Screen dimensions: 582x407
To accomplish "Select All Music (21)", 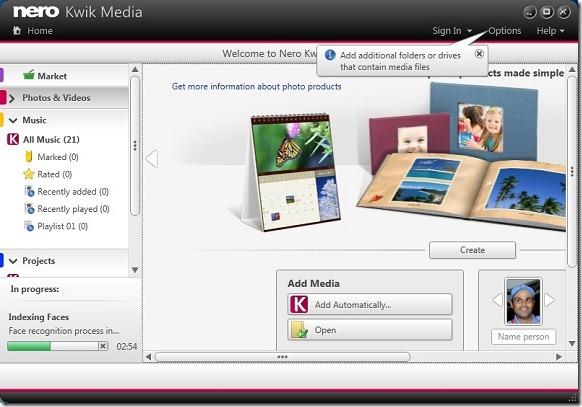I will [51, 140].
